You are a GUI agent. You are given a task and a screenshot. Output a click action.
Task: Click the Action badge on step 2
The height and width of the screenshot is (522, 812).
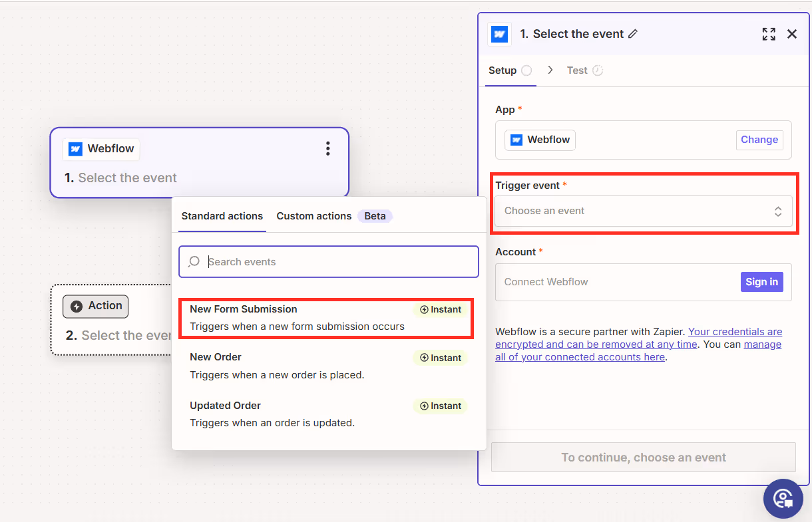point(96,306)
